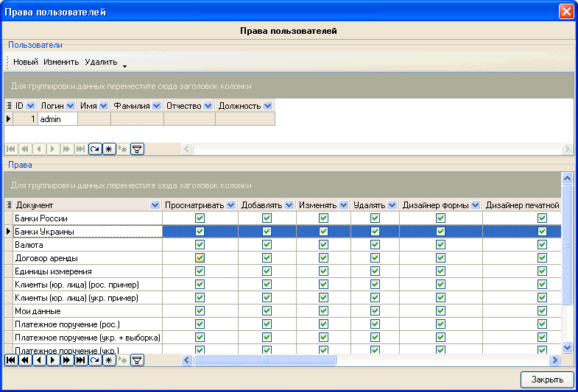Viewport: 578px width, 392px height.
Task: Expand the Документ column filter dropdown
Action: coord(155,204)
